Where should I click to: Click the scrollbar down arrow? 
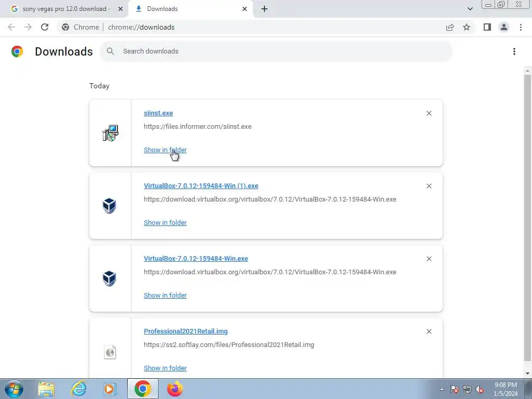click(527, 374)
